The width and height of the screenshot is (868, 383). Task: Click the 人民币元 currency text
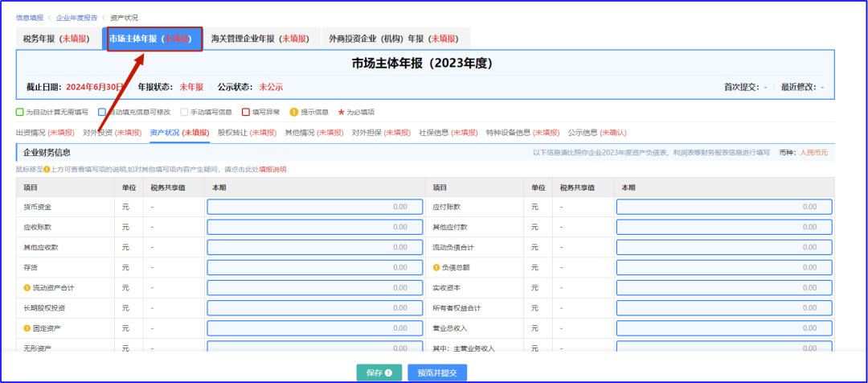tap(813, 152)
